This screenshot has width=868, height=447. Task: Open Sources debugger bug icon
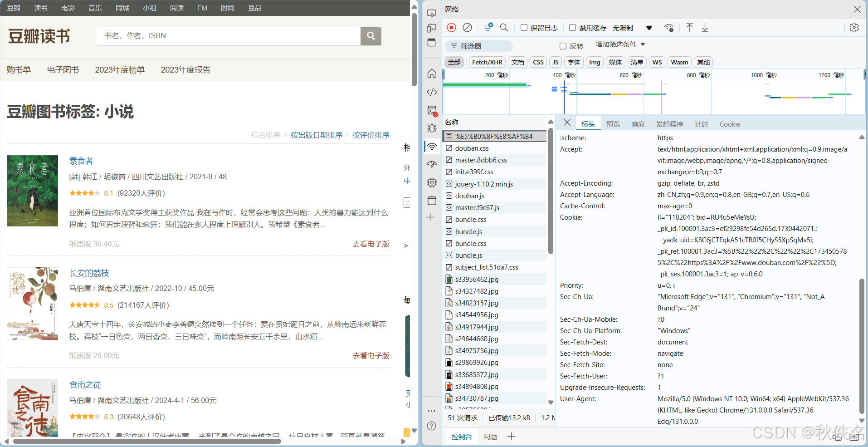click(432, 128)
